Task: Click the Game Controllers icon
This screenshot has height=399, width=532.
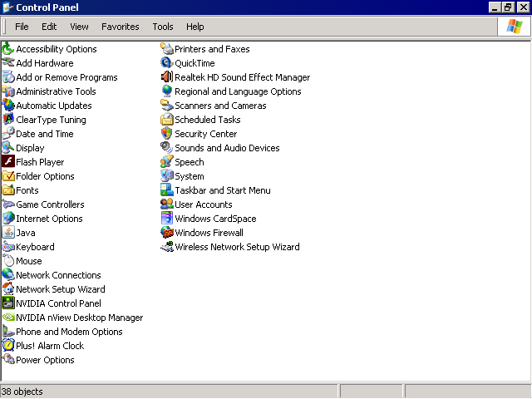Action: pyautogui.click(x=8, y=204)
